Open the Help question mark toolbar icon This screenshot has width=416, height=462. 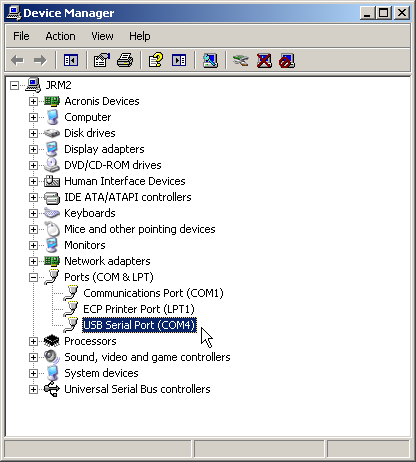pyautogui.click(x=156, y=60)
